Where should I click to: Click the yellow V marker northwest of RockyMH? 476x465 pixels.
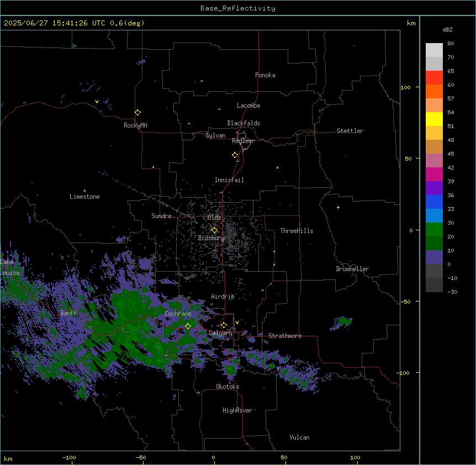97,102
